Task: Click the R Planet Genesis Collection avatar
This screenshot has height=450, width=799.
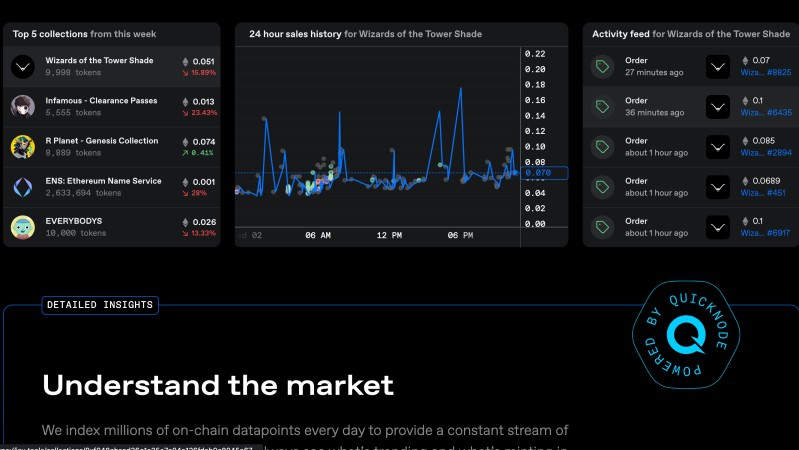Action: point(22,147)
